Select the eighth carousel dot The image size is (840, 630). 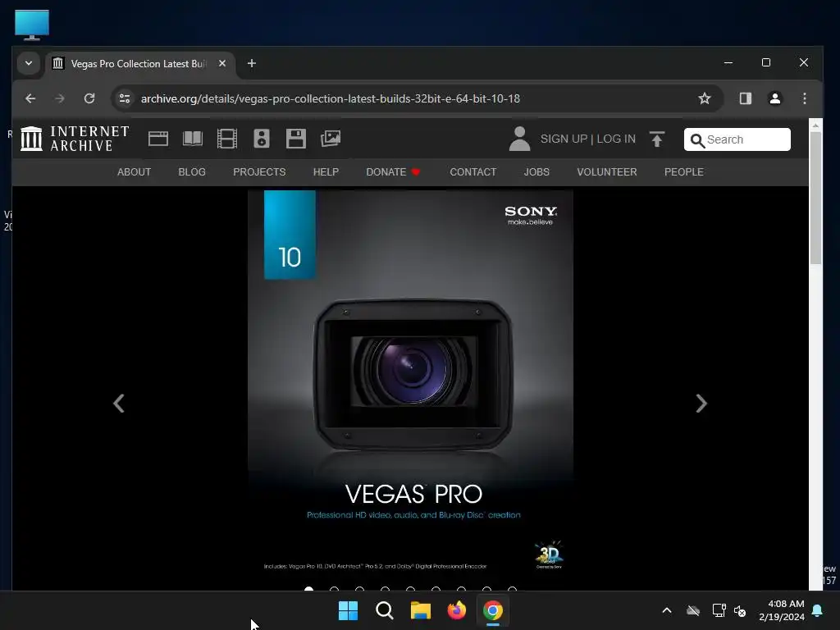pyautogui.click(x=487, y=588)
